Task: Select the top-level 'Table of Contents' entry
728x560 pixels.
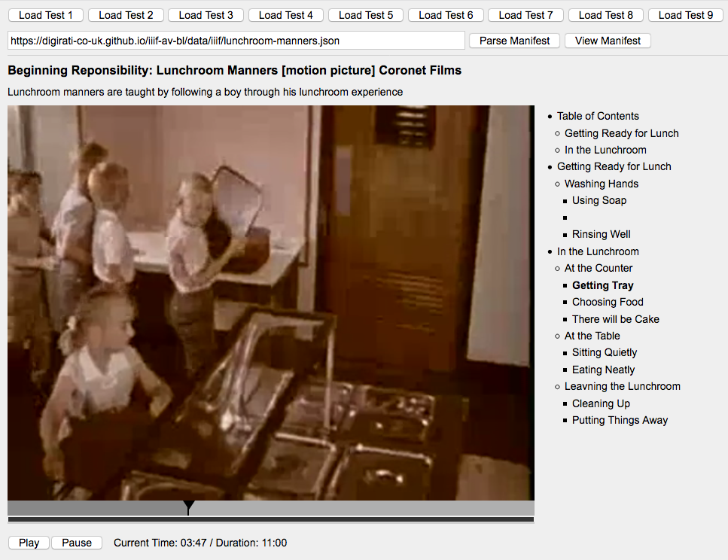Action: 598,116
